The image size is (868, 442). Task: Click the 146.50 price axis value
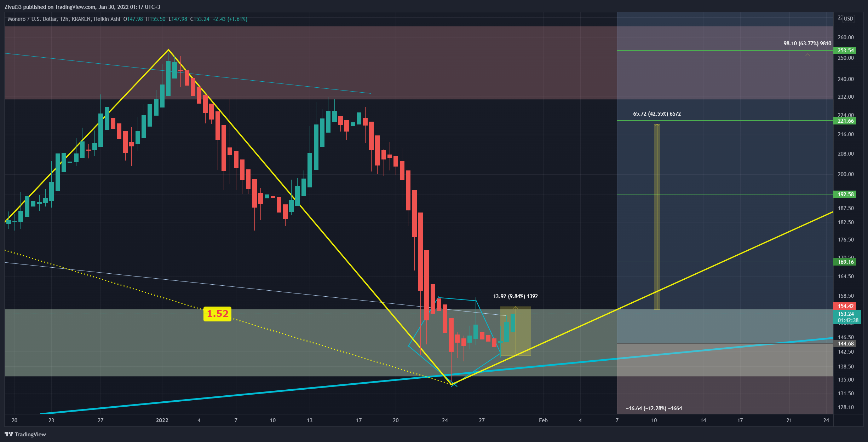click(x=846, y=337)
